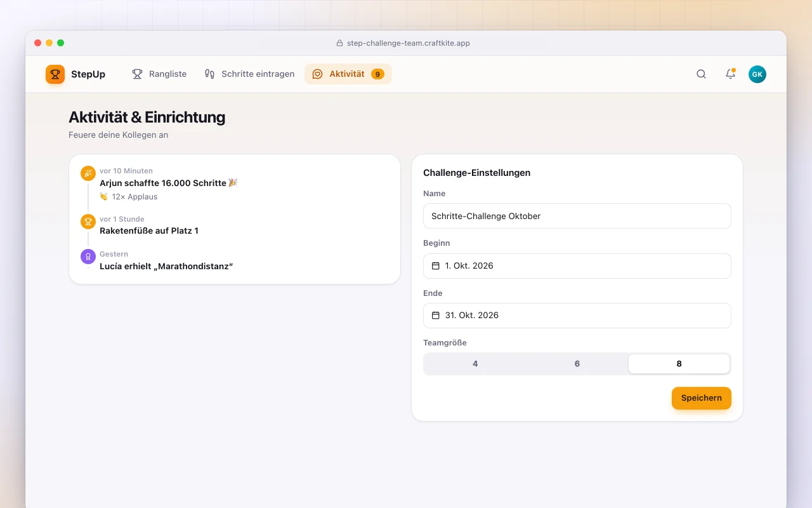This screenshot has height=508, width=812.
Task: Click the trophy icon beside Raketenfüße entry
Action: [88, 222]
